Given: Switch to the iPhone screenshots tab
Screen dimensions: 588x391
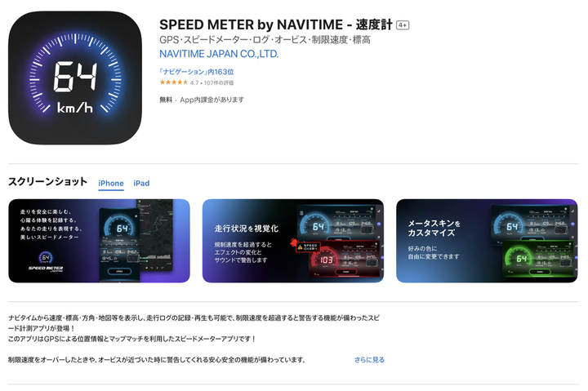Looking at the screenshot, I should [111, 184].
